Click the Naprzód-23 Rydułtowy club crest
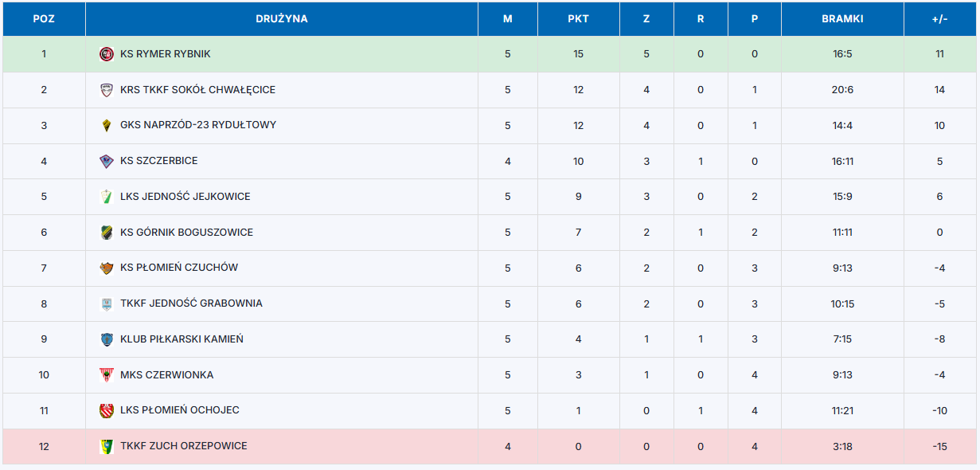The width and height of the screenshot is (980, 470). tap(107, 125)
